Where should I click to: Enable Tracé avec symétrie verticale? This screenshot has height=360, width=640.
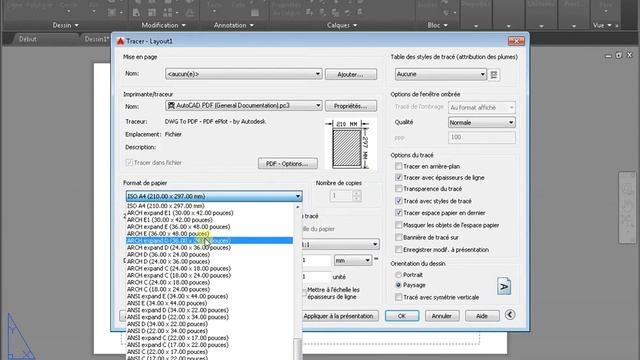click(x=398, y=297)
